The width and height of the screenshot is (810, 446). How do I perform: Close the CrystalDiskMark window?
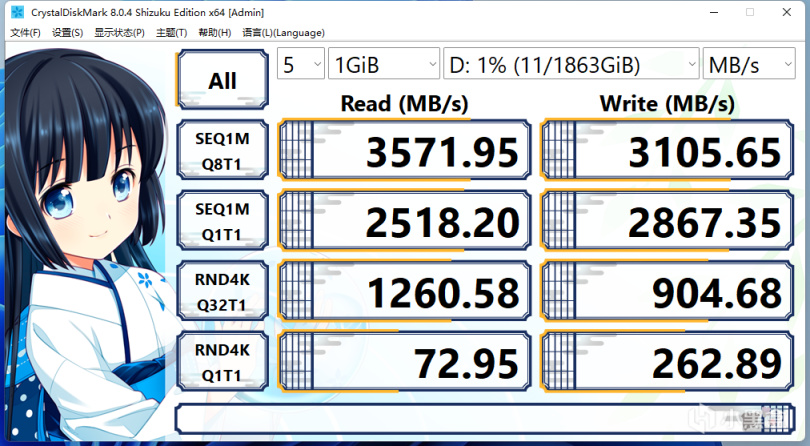[x=786, y=12]
